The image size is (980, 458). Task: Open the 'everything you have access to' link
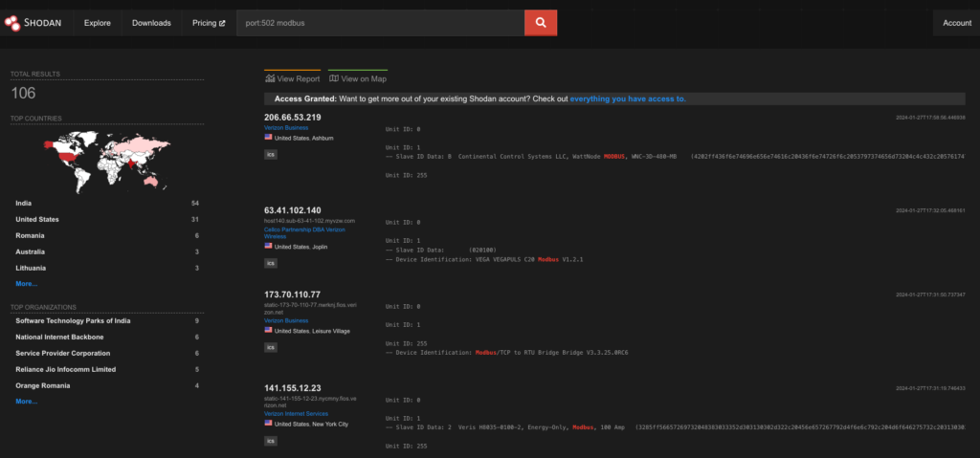point(628,98)
